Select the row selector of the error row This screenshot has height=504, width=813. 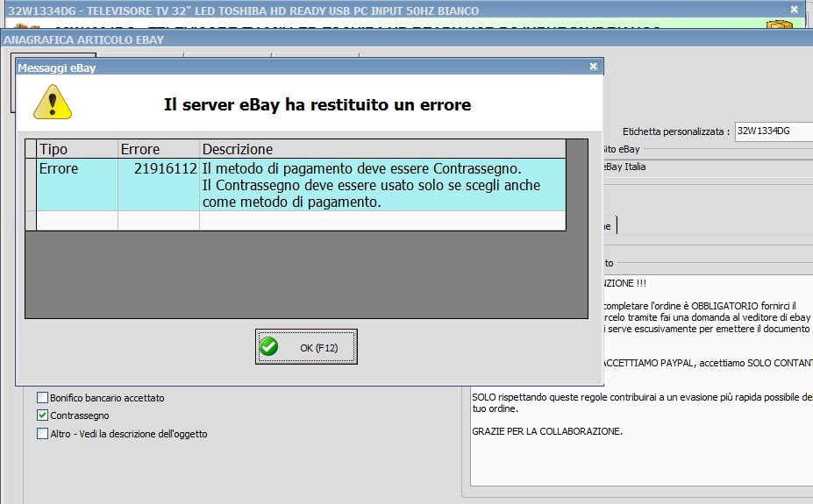[31, 184]
